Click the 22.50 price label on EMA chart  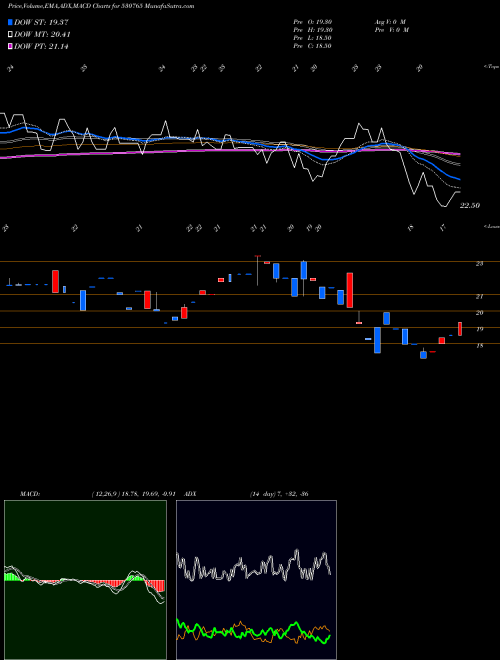point(470,205)
